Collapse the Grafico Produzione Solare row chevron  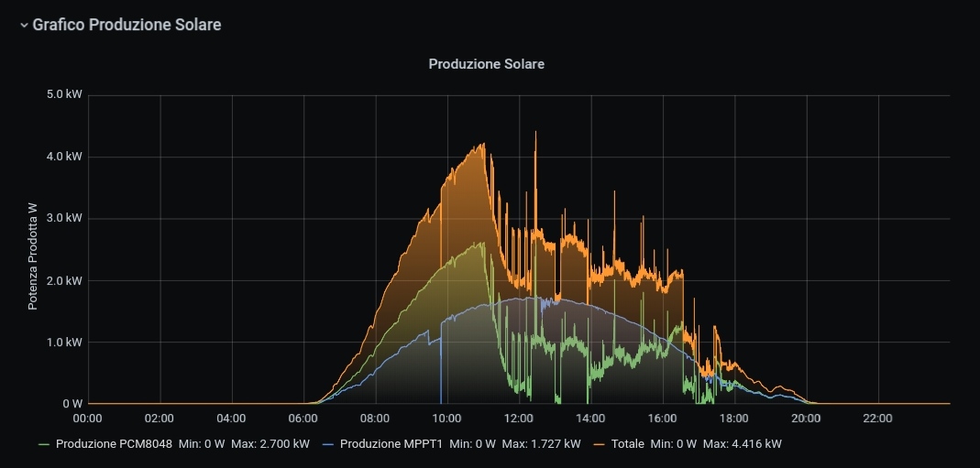pyautogui.click(x=24, y=26)
